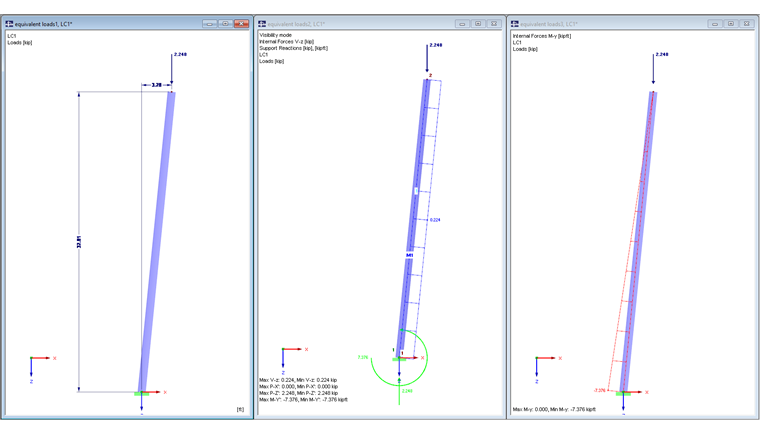The image size is (760, 435).
Task: Minimize the equivalent loads3 window
Action: (715, 23)
